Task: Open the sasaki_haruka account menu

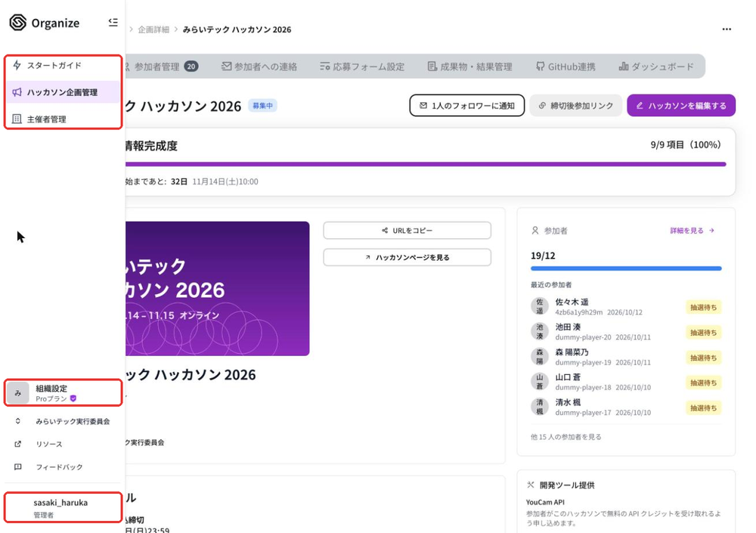Action: [x=63, y=507]
